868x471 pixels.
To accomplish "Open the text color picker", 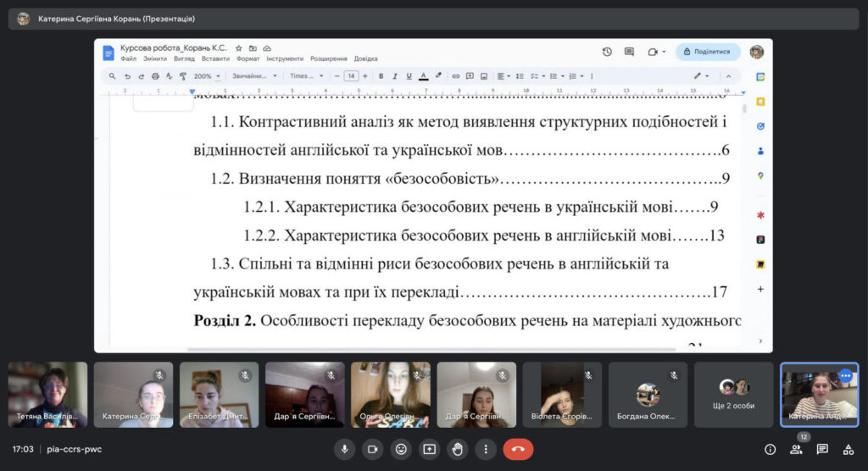I will 423,76.
